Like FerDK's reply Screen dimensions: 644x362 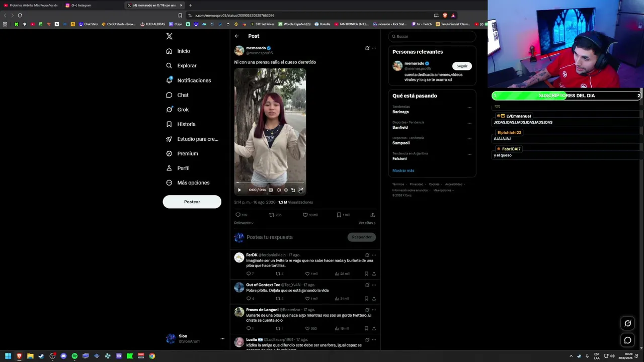(311, 274)
